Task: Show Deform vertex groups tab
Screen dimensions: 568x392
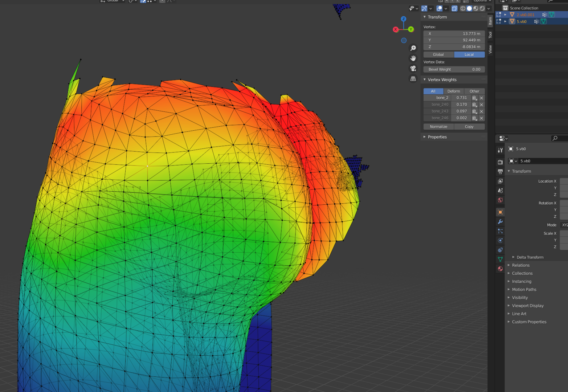Action: point(454,91)
